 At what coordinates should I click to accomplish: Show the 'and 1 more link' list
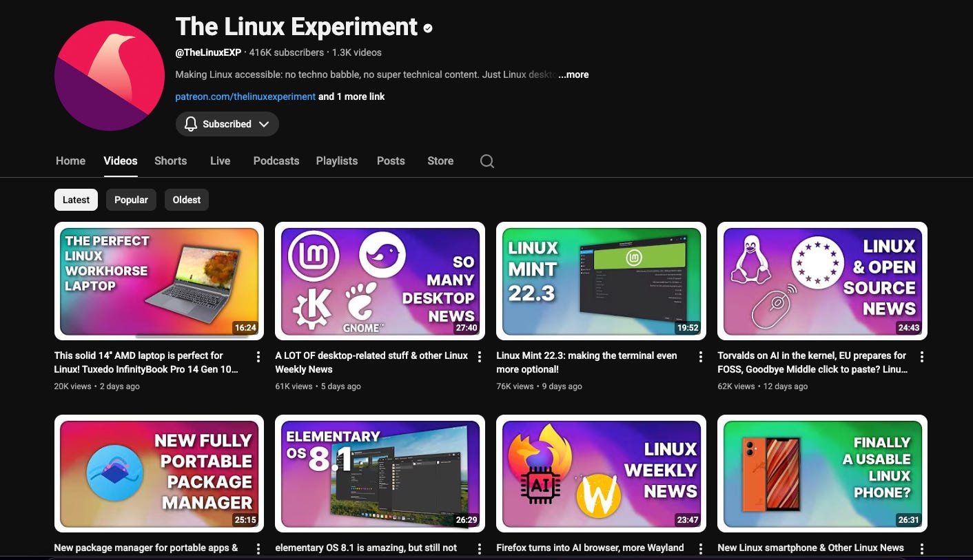coord(351,96)
